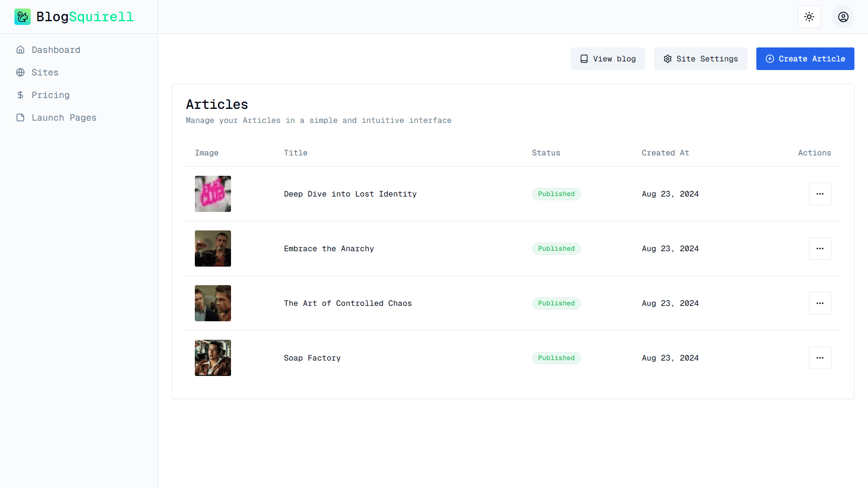Click the Deep Dive into Lost Identity thumbnail
The height and width of the screenshot is (488, 868).
click(x=213, y=194)
